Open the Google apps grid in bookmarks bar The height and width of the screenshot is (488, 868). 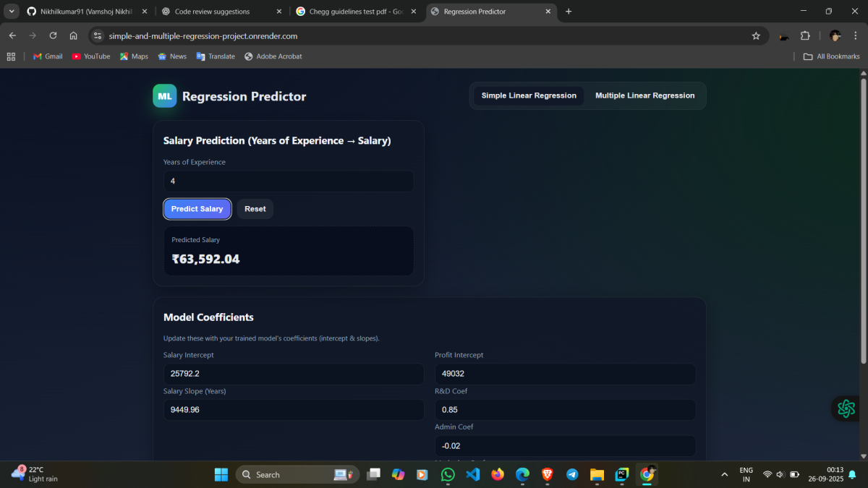point(11,56)
